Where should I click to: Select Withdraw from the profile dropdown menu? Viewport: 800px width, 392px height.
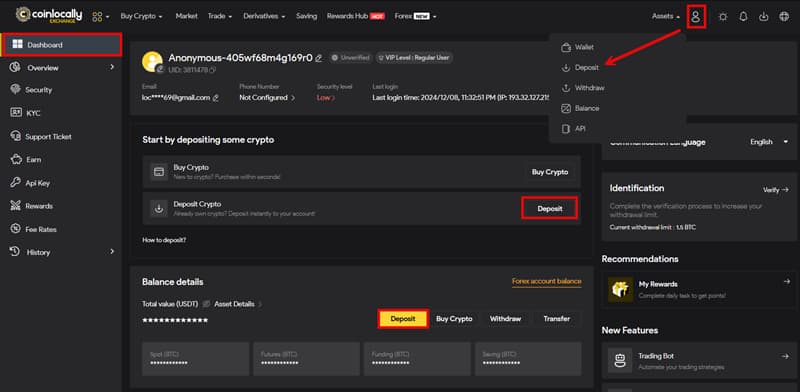[582, 88]
